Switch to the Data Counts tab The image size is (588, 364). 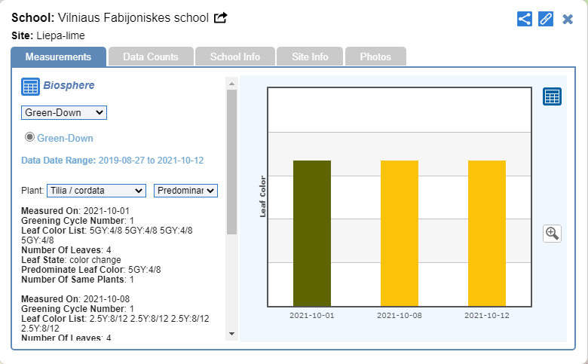pos(151,57)
